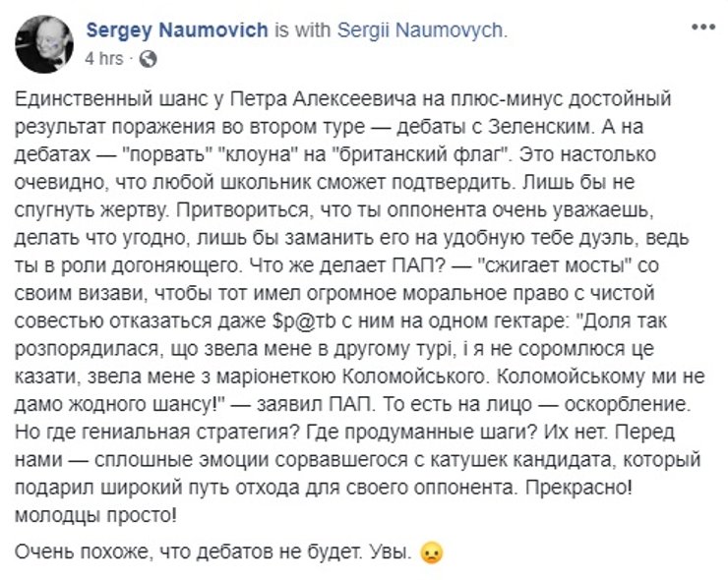Click the "4 hrs" post timestamp
Image resolution: width=728 pixels, height=580 pixels.
coord(104,58)
